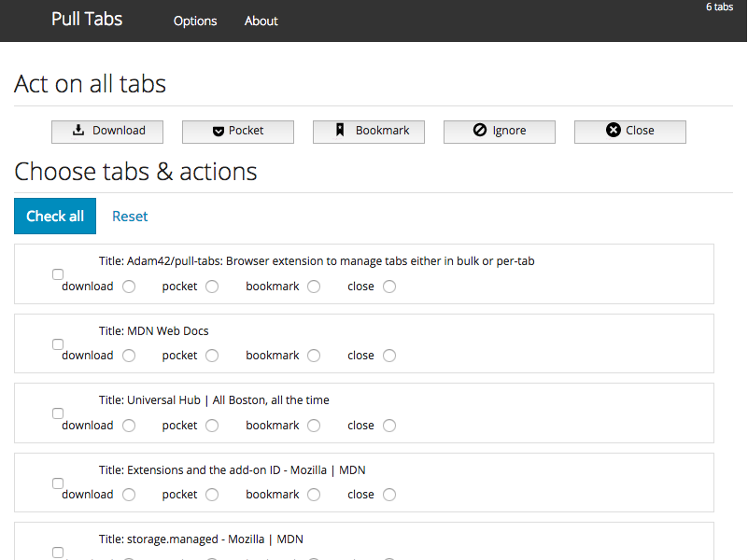Select download radio for Adam42/pull-tabs tab

pyautogui.click(x=129, y=287)
